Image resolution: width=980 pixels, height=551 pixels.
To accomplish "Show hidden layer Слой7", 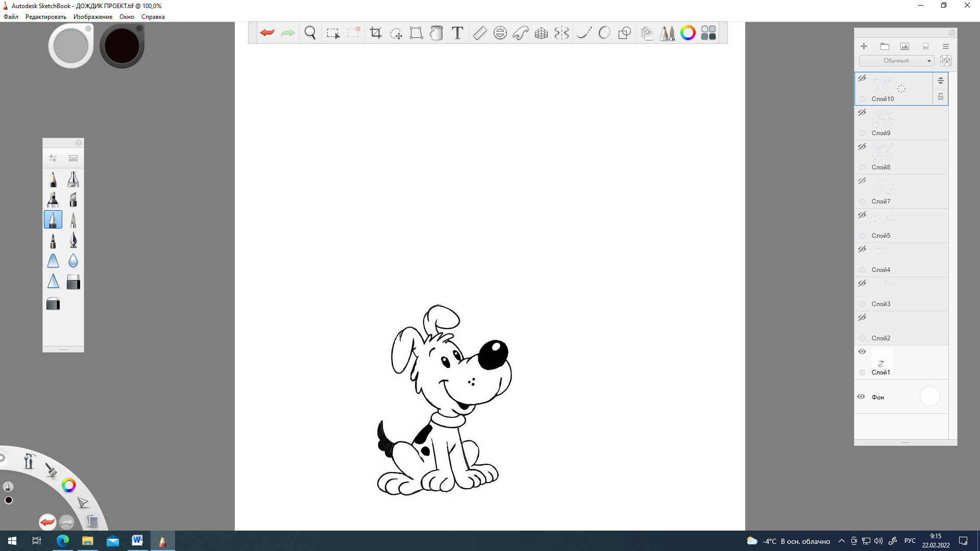I will click(862, 181).
